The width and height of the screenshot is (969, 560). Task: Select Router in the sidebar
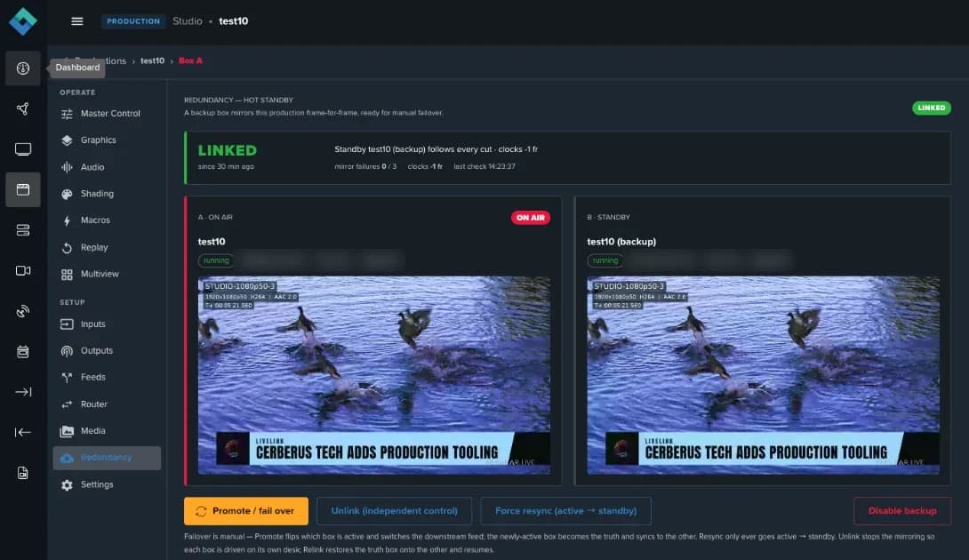(x=107, y=404)
